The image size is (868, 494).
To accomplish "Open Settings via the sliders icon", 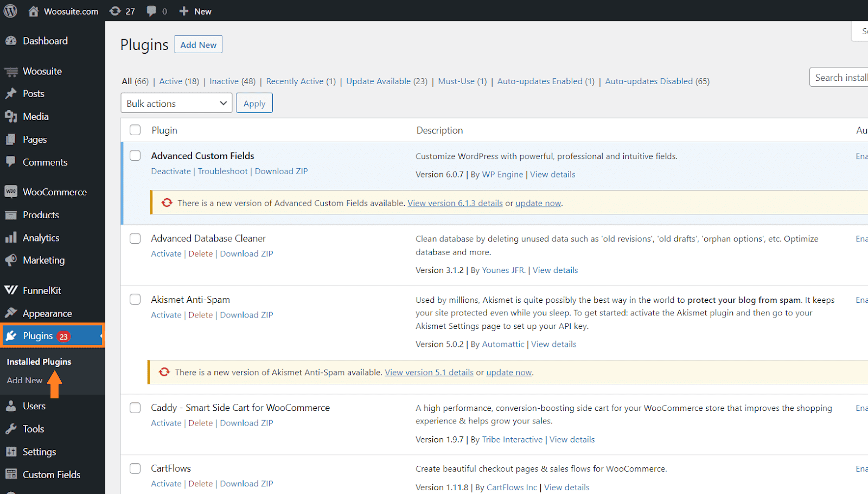I will pos(11,451).
